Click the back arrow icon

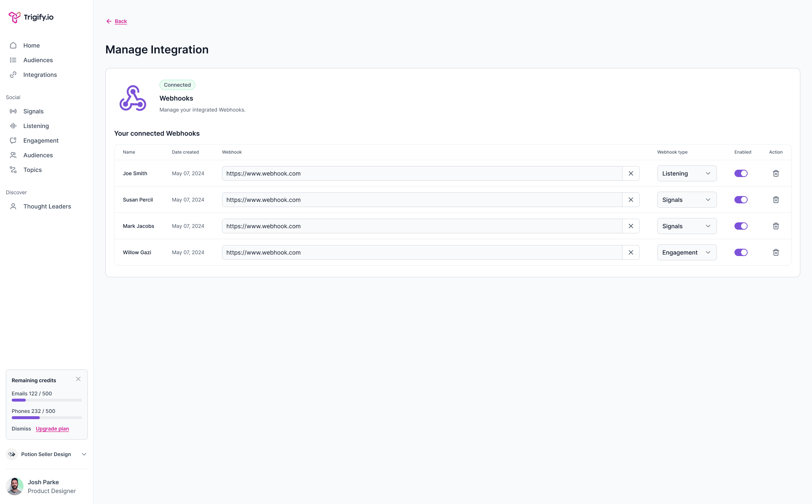109,21
